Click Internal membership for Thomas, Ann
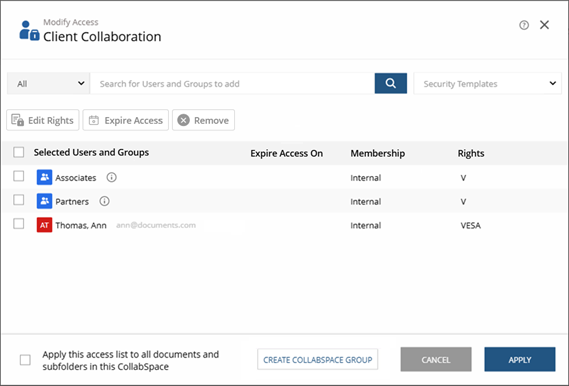569x386 pixels. [x=365, y=225]
